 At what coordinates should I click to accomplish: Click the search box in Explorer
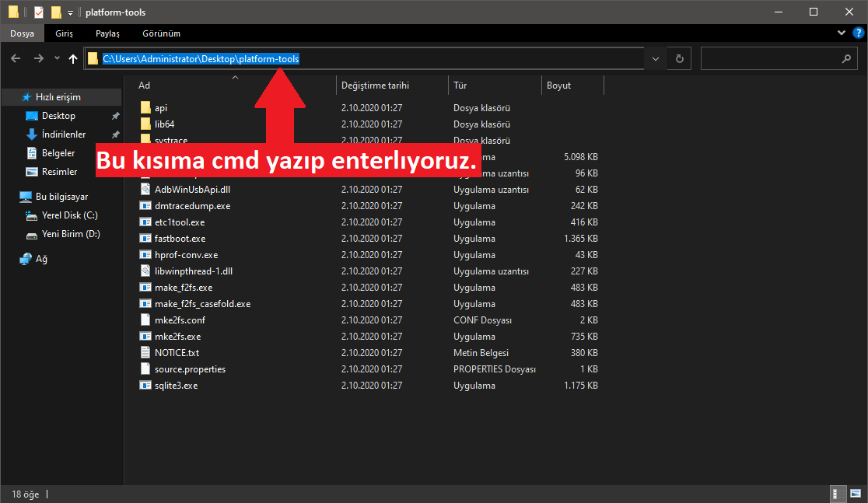[x=779, y=58]
